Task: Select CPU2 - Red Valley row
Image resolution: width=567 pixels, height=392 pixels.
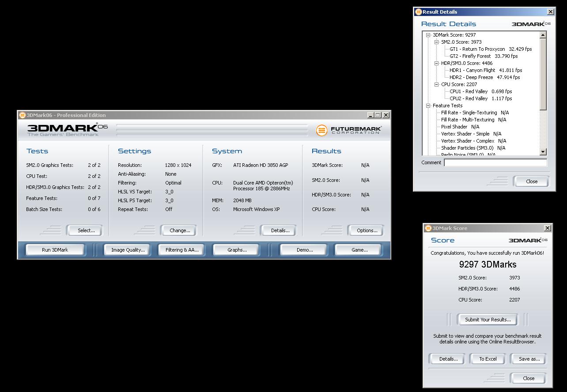Action: click(481, 98)
